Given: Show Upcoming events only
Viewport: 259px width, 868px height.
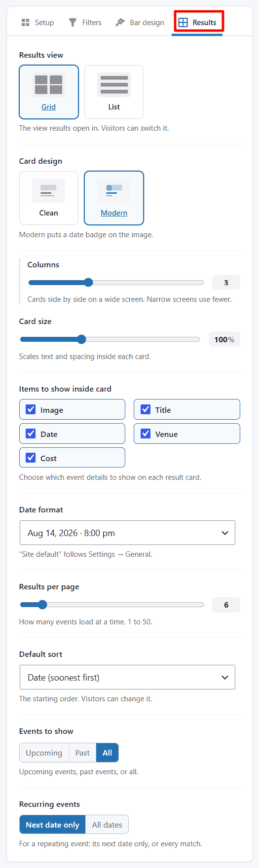Looking at the screenshot, I should (x=44, y=753).
